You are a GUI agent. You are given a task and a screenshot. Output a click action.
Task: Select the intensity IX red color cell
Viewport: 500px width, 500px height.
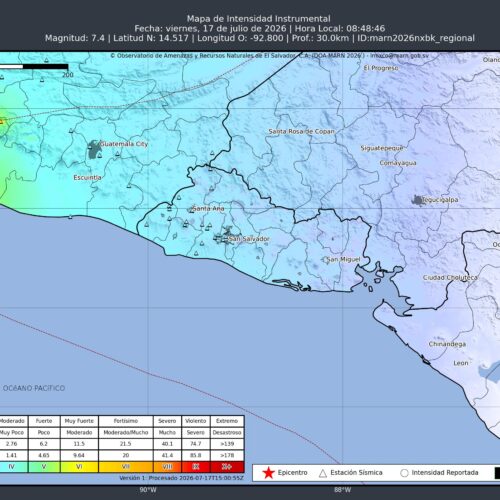[x=196, y=467]
